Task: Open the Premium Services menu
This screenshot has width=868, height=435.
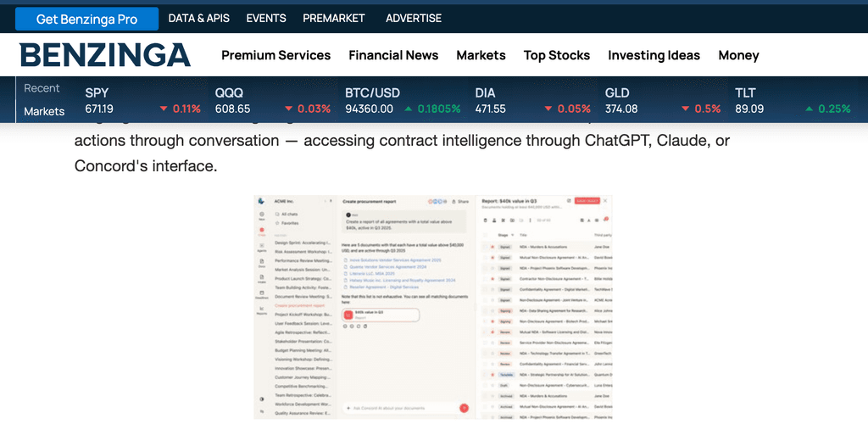Action: point(275,55)
